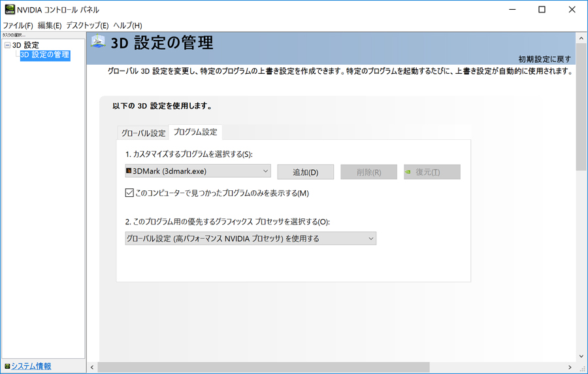Click the NVIDIA logo icon in title bar

10,9
